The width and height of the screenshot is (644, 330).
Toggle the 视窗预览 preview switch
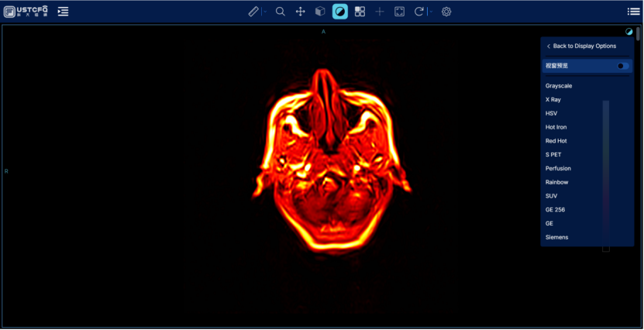tap(622, 66)
